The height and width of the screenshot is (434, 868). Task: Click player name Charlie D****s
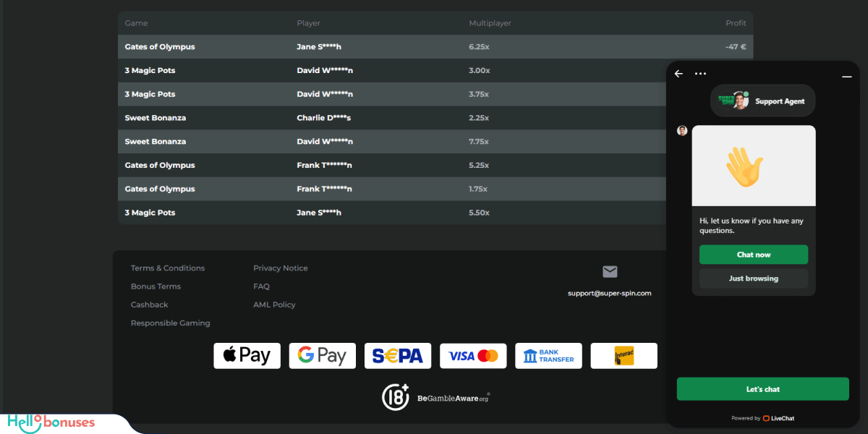323,118
